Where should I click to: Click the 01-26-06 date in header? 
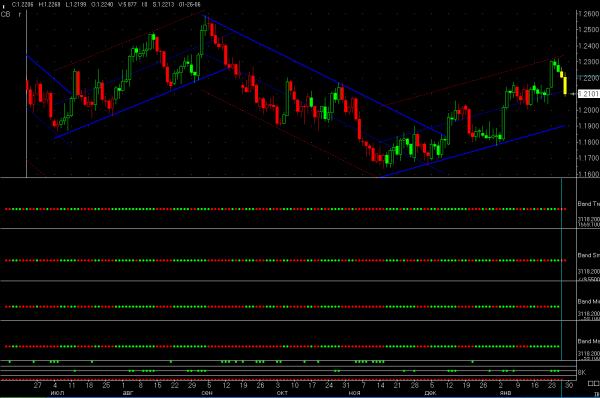189,5
